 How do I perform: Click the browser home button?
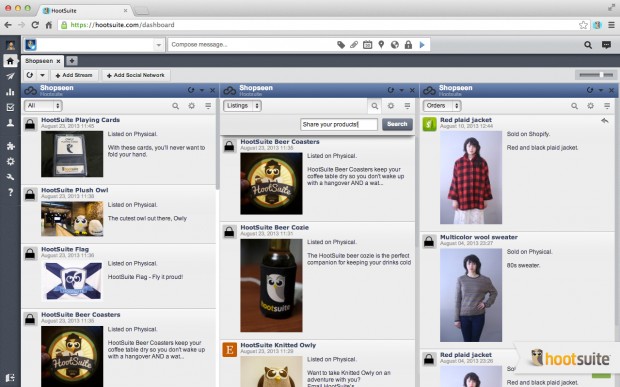click(x=49, y=25)
